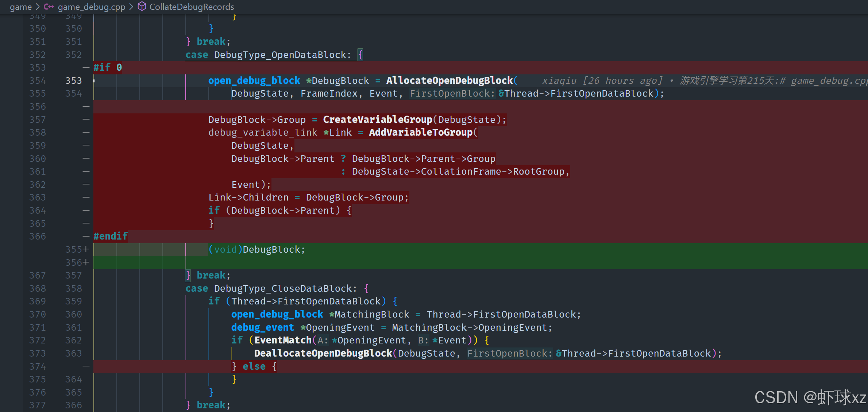
Task: Click the plus marker on line 355
Action: click(86, 249)
